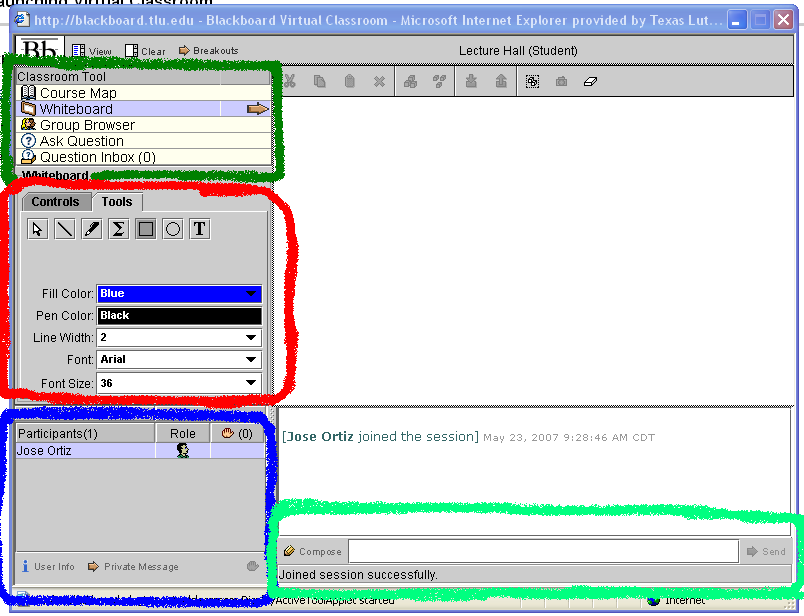Select the arrow pointer tool

click(37, 229)
